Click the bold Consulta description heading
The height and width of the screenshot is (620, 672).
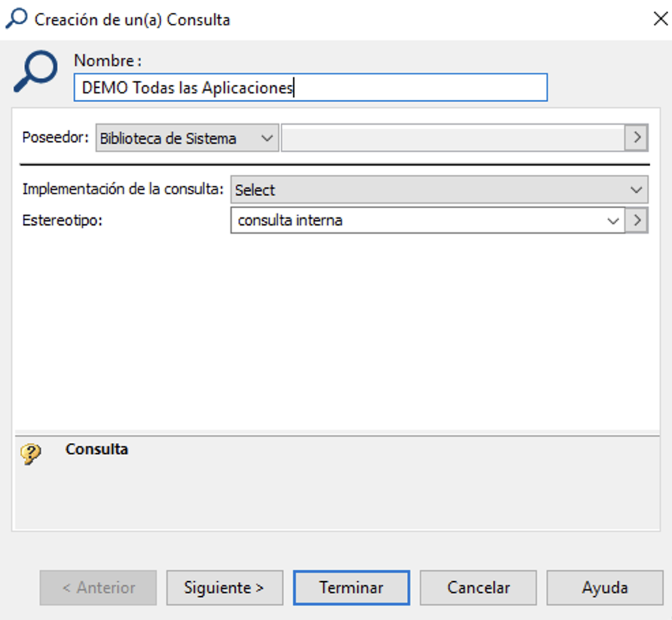pyautogui.click(x=97, y=449)
